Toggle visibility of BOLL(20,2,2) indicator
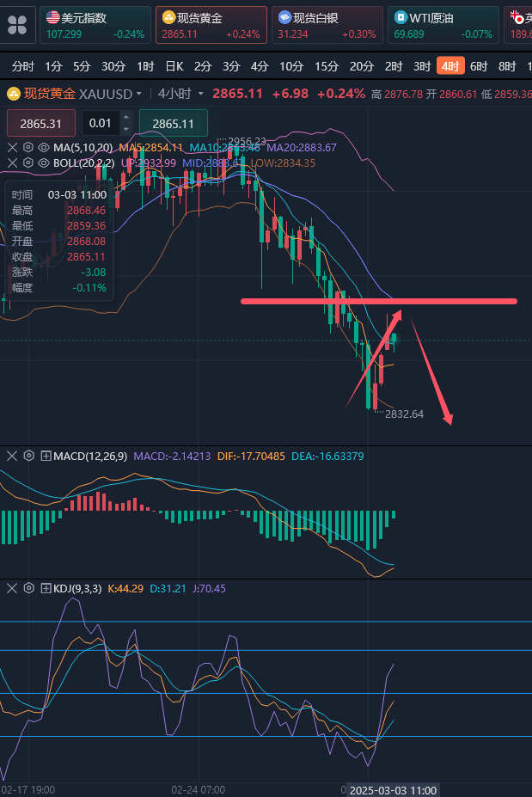Image resolution: width=532 pixels, height=797 pixels. coord(44,163)
